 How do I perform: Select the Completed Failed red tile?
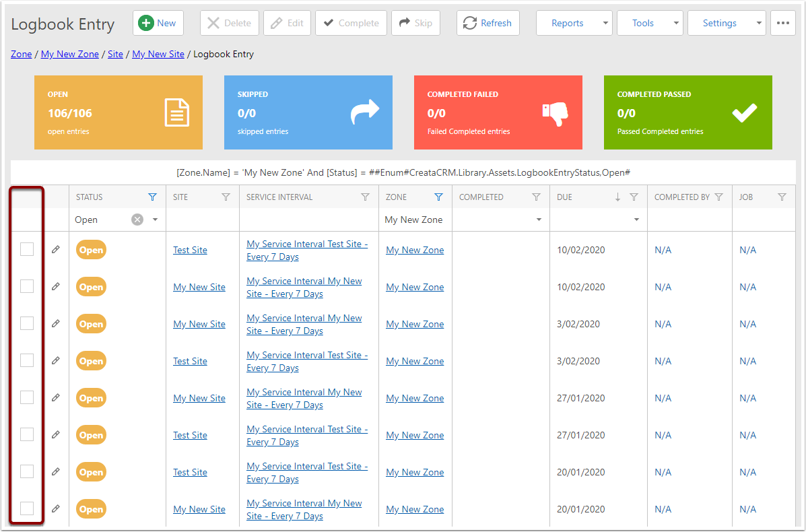pyautogui.click(x=498, y=112)
